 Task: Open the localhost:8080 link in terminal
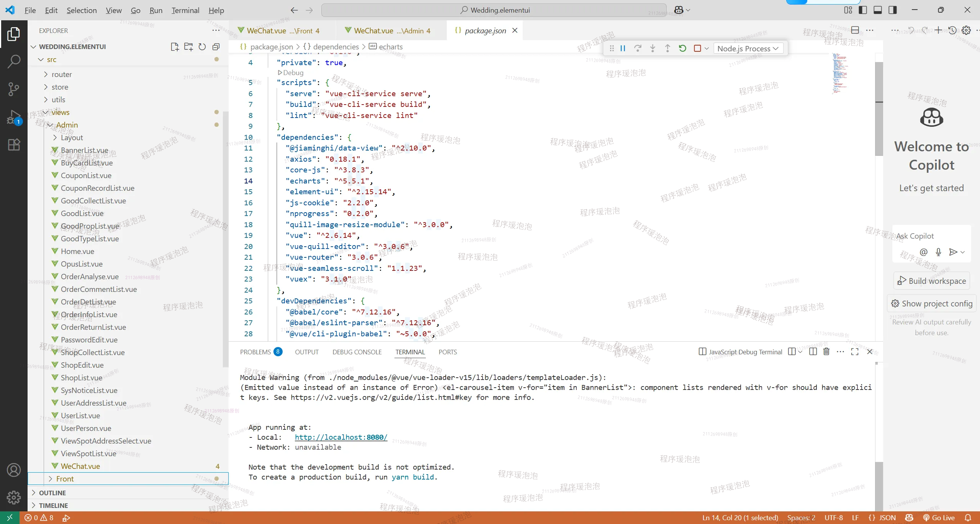pyautogui.click(x=341, y=437)
